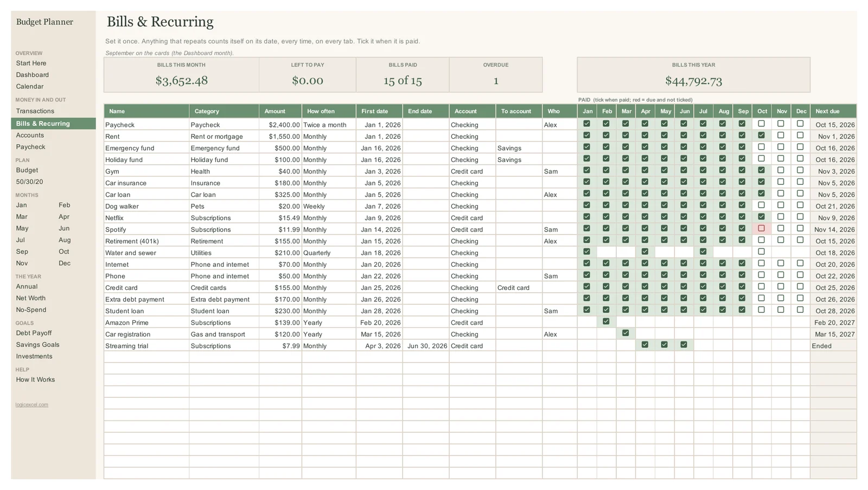868x490 pixels.
Task: Jump to the Sep month sheet in sidebar
Action: pos(22,252)
